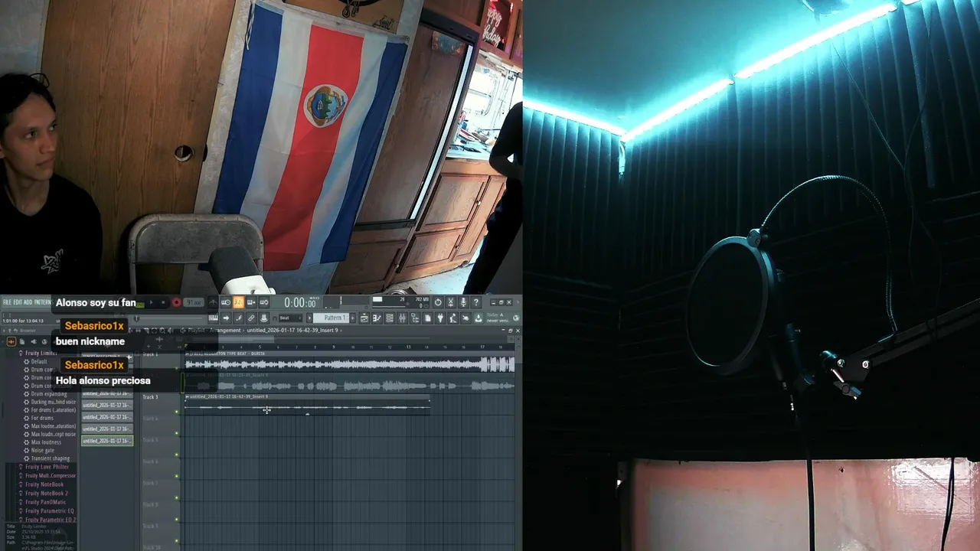Open the Piano roll view icon

(377, 318)
